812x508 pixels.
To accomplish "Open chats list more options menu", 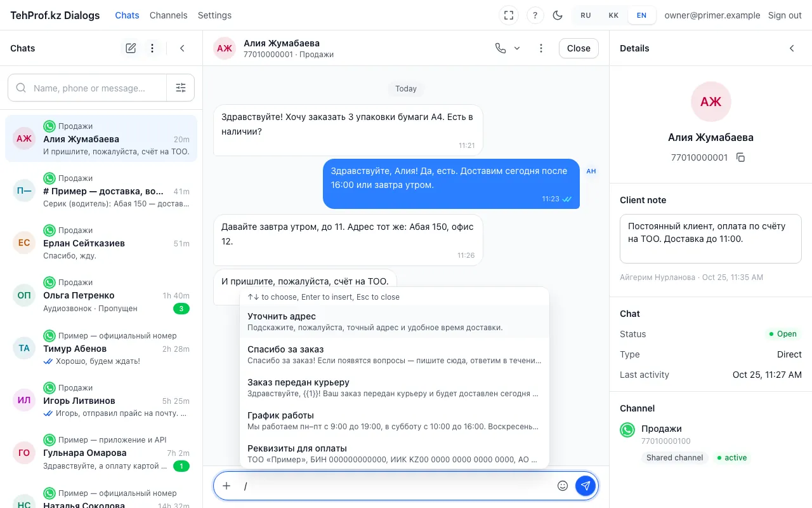I will coord(152,48).
